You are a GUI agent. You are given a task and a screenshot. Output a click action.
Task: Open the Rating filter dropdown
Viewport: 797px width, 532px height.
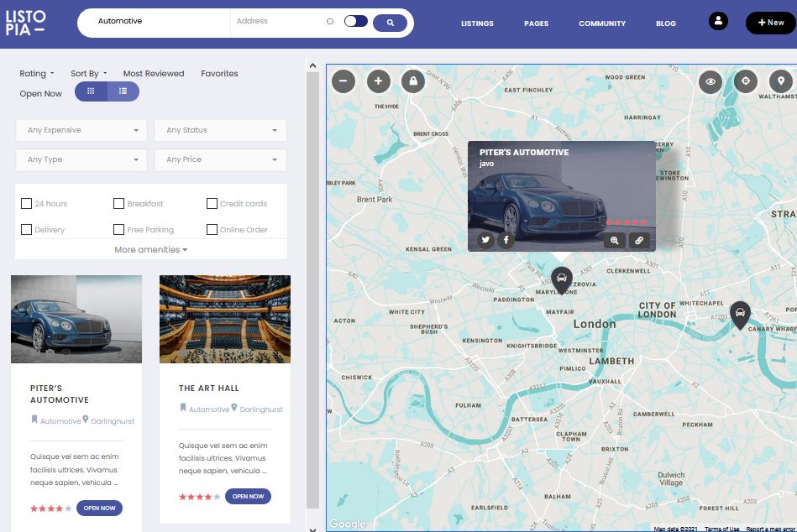[x=37, y=74]
